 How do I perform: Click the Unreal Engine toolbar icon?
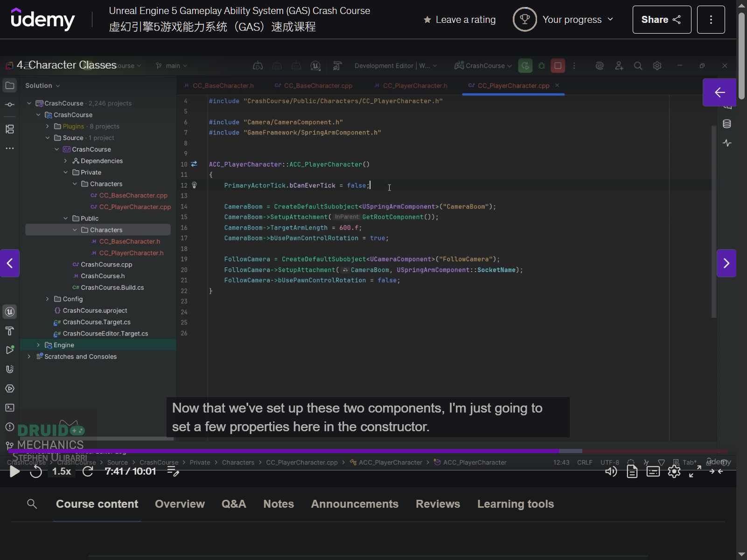(315, 66)
